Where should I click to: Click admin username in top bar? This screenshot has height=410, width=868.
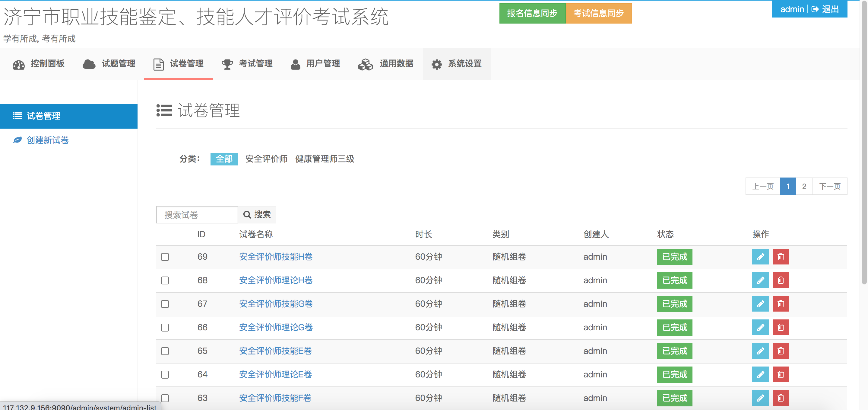[x=792, y=9]
